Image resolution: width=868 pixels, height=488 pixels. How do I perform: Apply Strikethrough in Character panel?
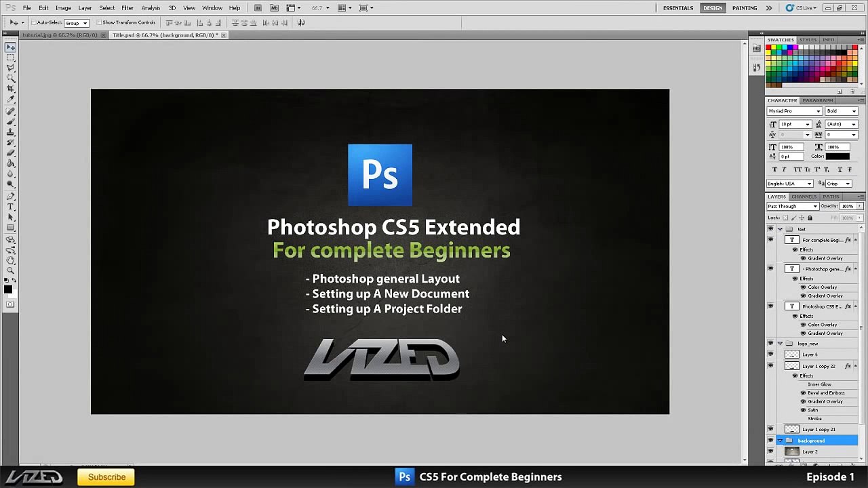[x=849, y=169]
